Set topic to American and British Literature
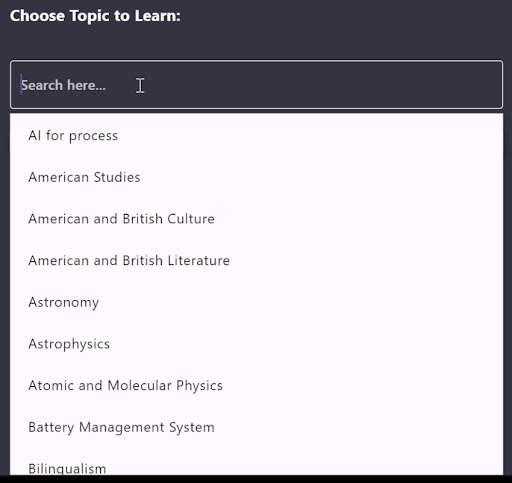The image size is (512, 483). [256, 261]
